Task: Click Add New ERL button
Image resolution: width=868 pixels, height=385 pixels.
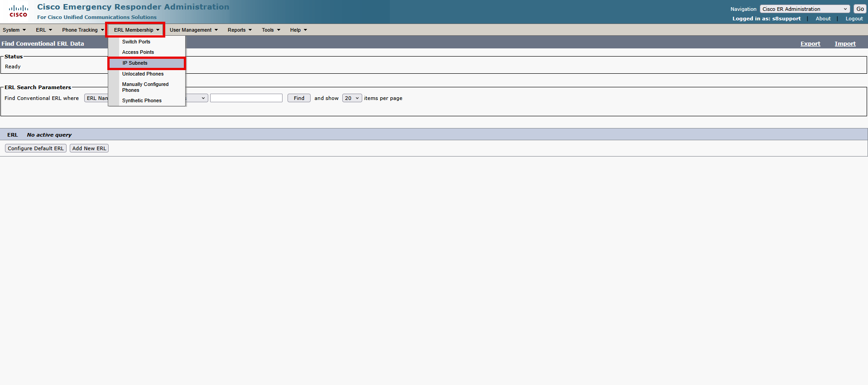Action: tap(89, 148)
